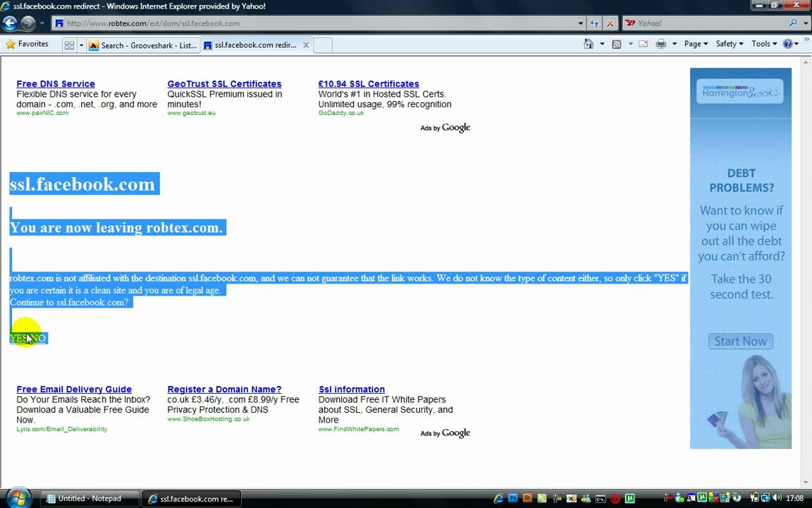Open a new blank tab
Viewport: 812px width, 508px height.
coord(323,46)
